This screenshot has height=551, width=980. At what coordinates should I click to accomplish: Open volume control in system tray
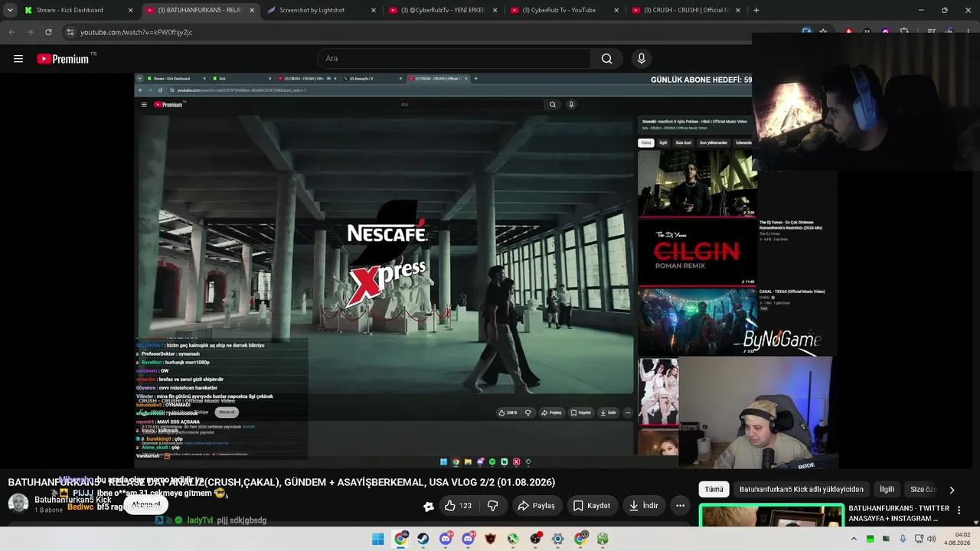point(932,540)
